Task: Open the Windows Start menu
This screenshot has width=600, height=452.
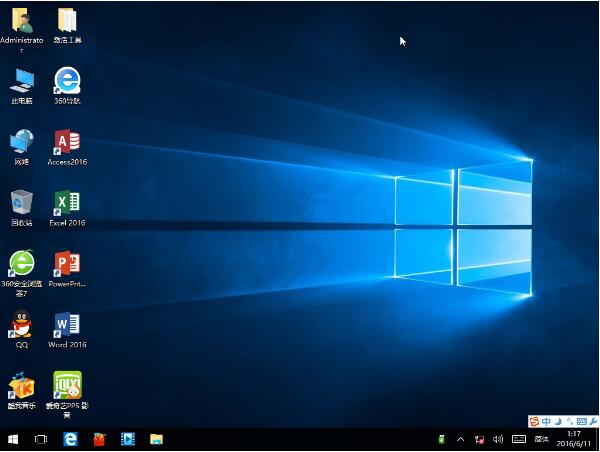Action: pos(13,439)
